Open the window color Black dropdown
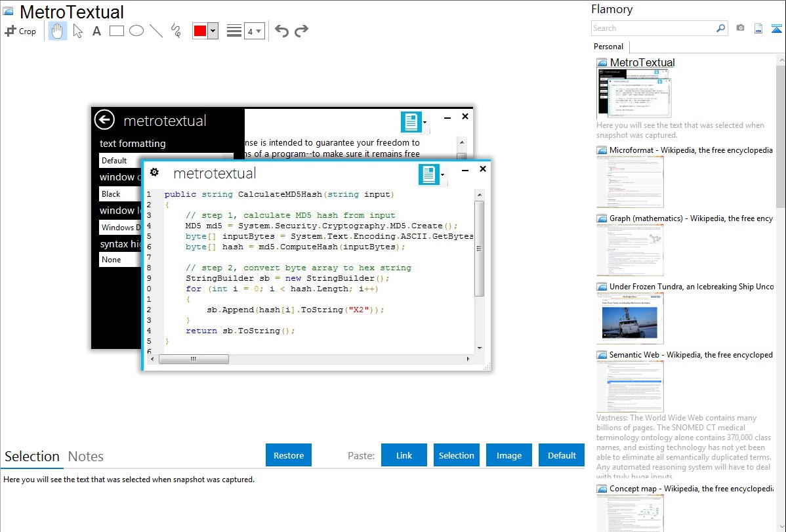Viewport: 786px width, 532px height. [x=120, y=194]
